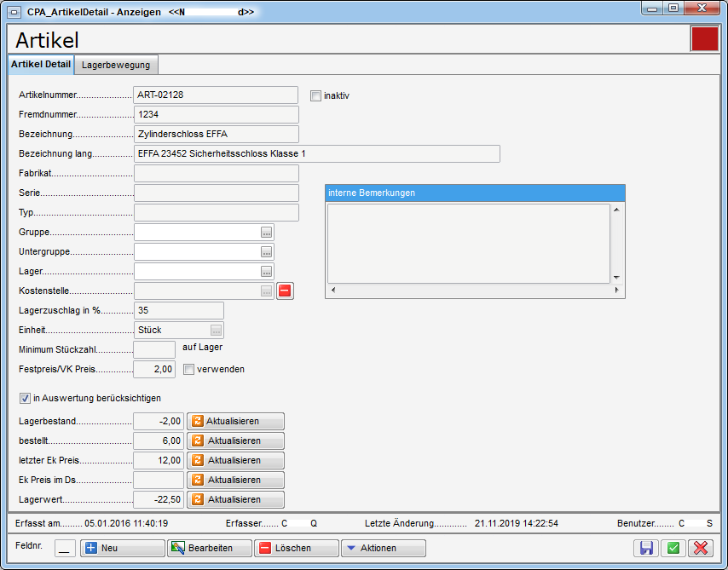Enable the inaktiv checkbox
The image size is (728, 570).
click(315, 95)
